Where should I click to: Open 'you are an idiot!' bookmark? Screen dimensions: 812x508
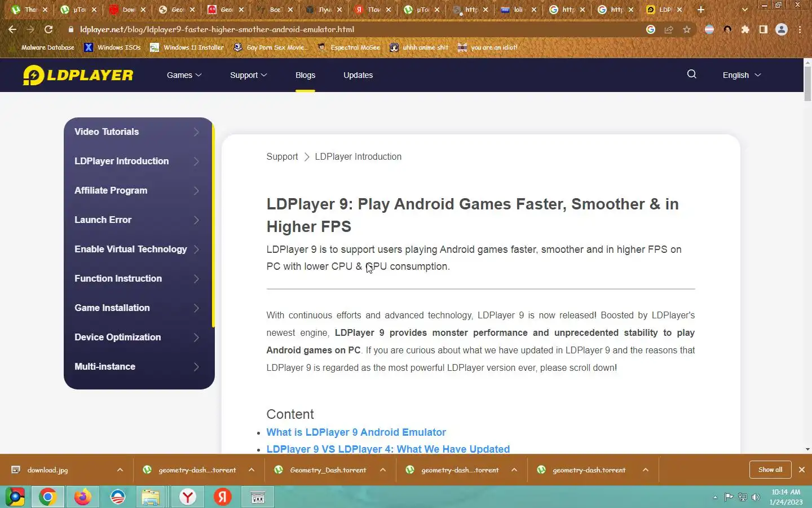tap(488, 47)
